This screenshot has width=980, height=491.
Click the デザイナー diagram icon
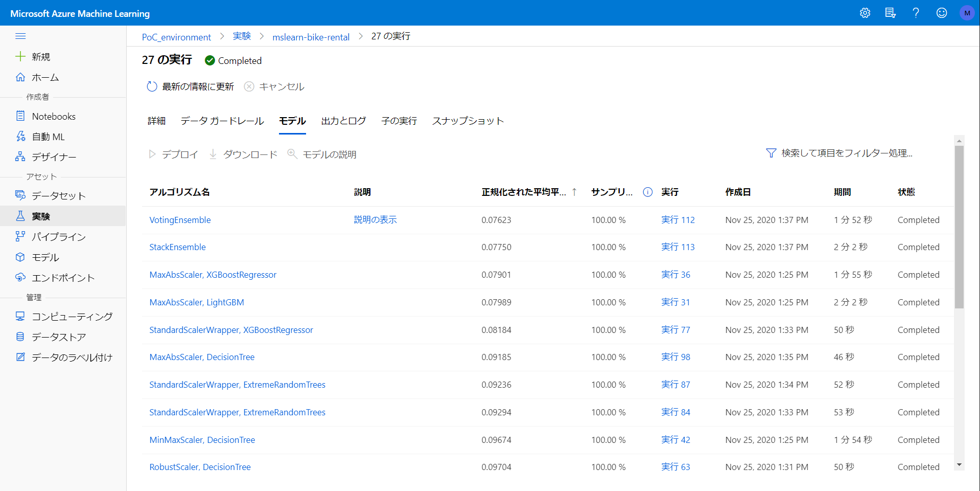[x=20, y=157]
